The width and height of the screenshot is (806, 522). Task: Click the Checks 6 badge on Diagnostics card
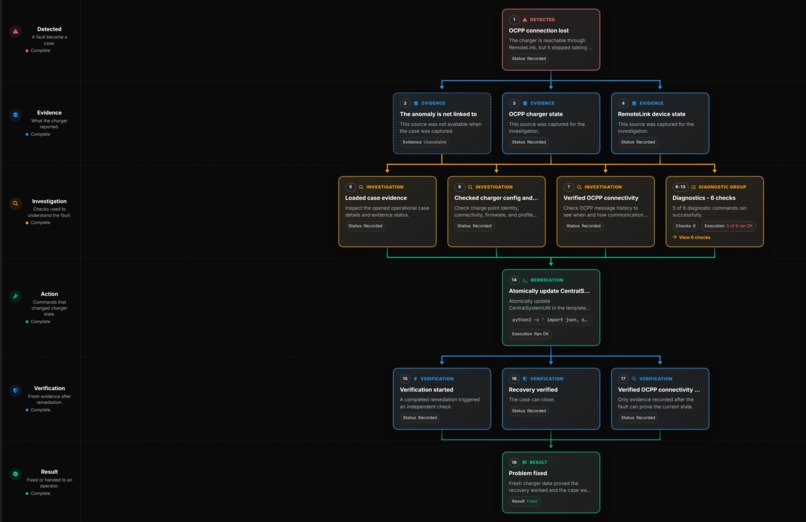pyautogui.click(x=685, y=226)
